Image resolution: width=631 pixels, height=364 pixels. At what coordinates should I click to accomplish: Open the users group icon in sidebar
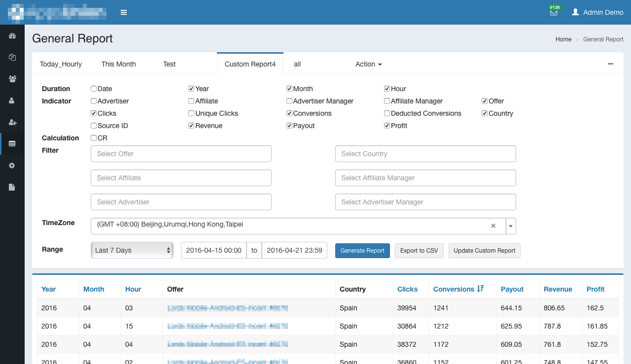(12, 79)
